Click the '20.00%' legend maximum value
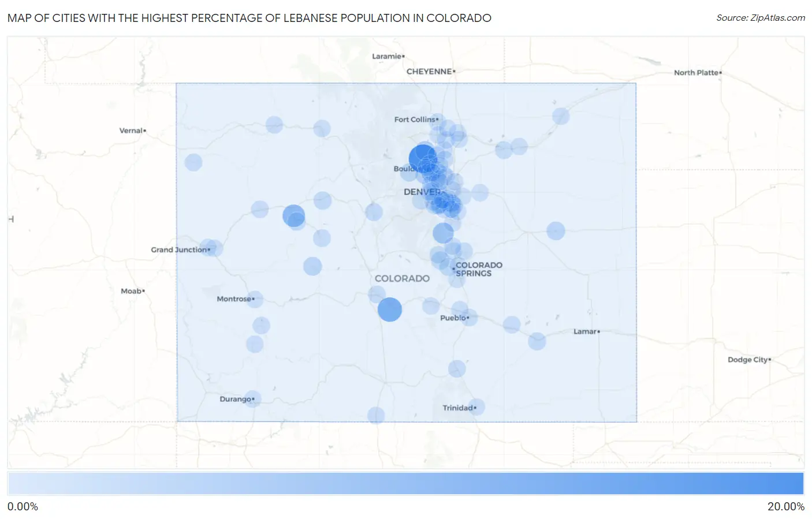This screenshot has width=812, height=519. click(785, 507)
